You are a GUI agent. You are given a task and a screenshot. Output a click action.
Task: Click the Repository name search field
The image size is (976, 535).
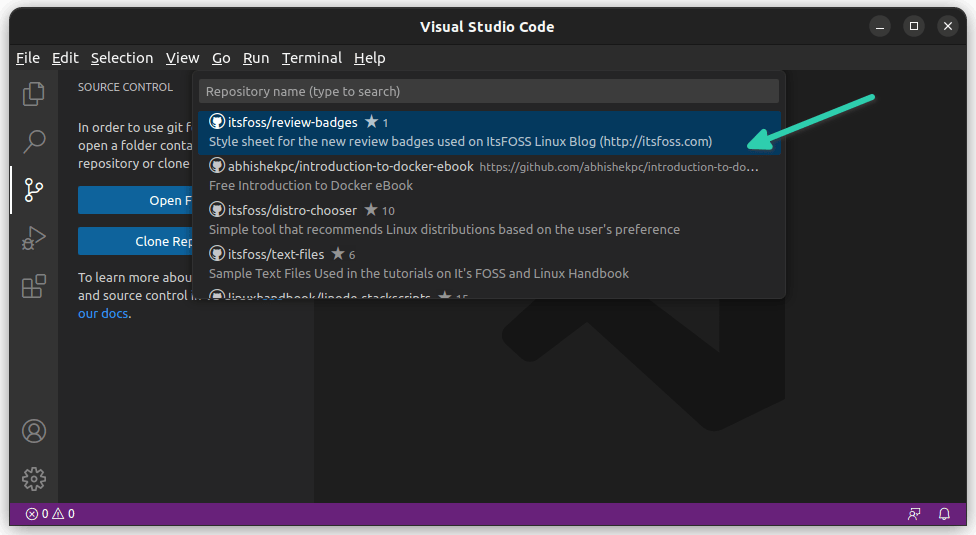488,91
